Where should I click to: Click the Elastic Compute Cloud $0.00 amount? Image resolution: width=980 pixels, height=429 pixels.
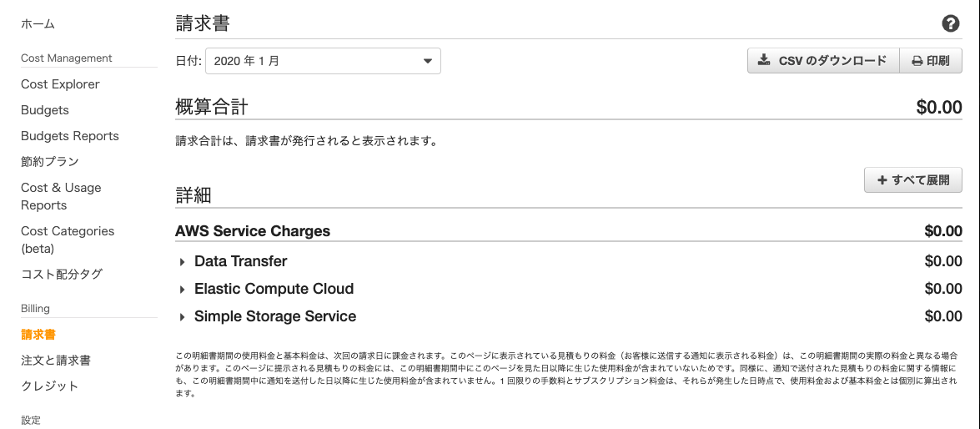[x=943, y=289]
